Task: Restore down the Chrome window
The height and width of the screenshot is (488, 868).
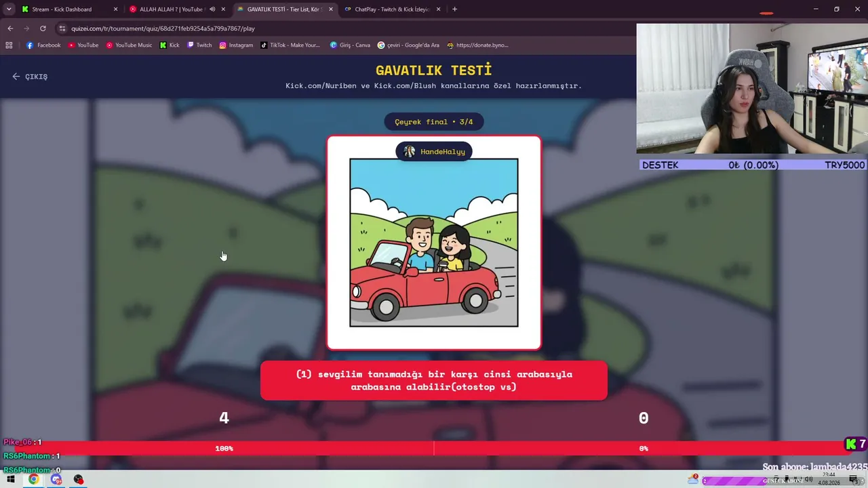Action: click(836, 9)
